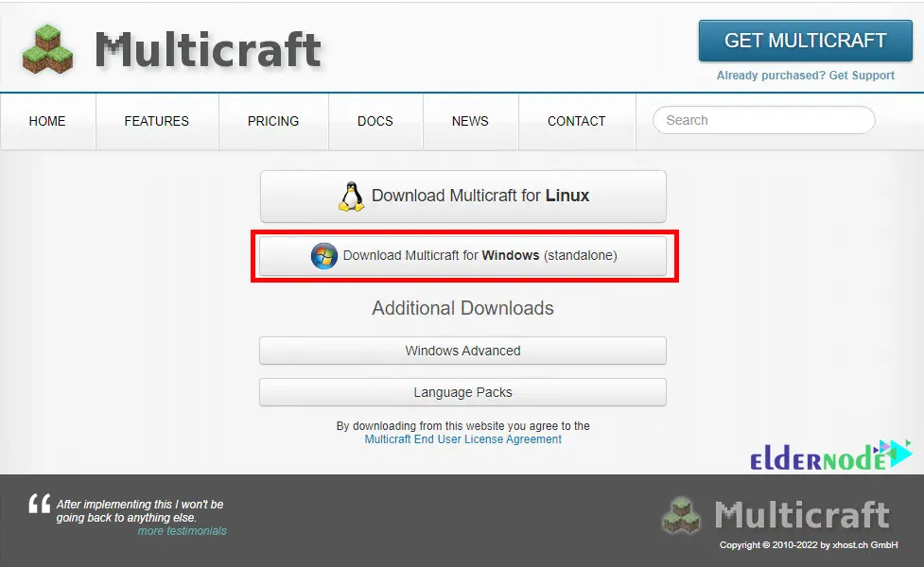Download Multicraft for Windows standalone
Image resolution: width=924 pixels, height=567 pixels.
[463, 256]
